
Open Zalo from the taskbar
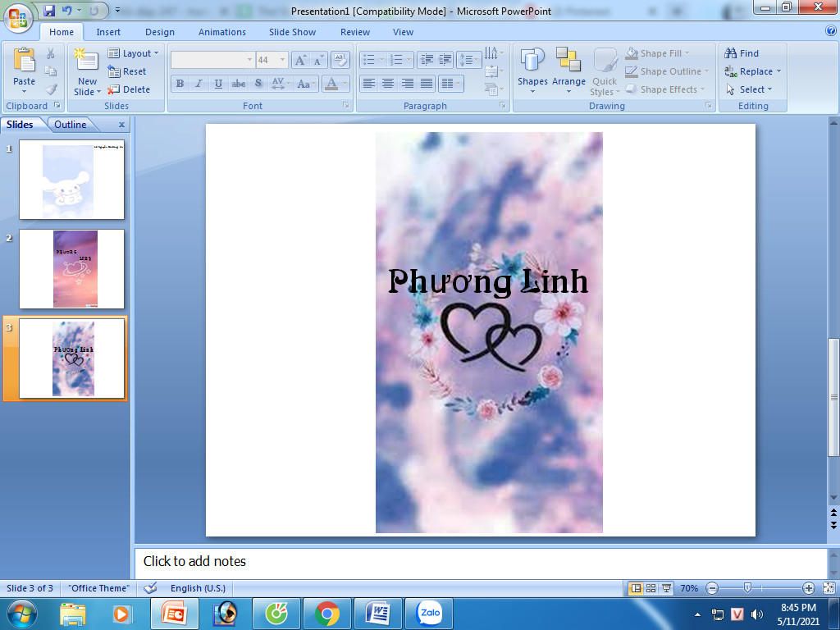point(429,614)
